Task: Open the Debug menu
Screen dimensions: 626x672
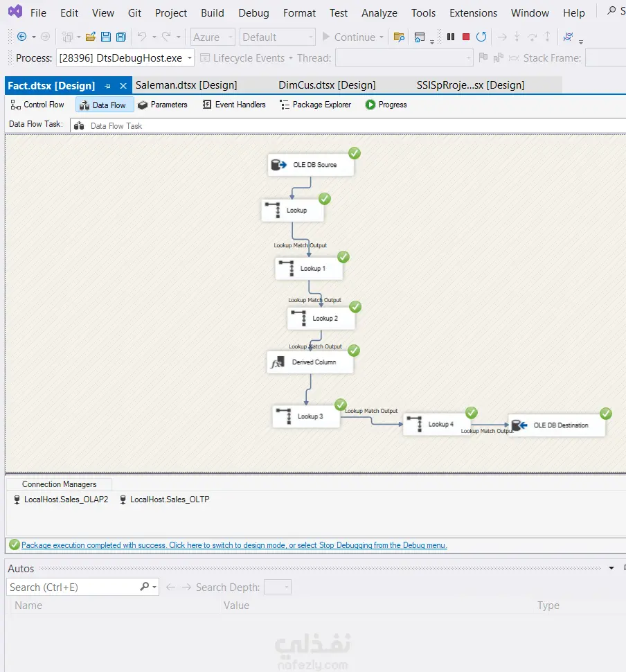Action: coord(253,13)
